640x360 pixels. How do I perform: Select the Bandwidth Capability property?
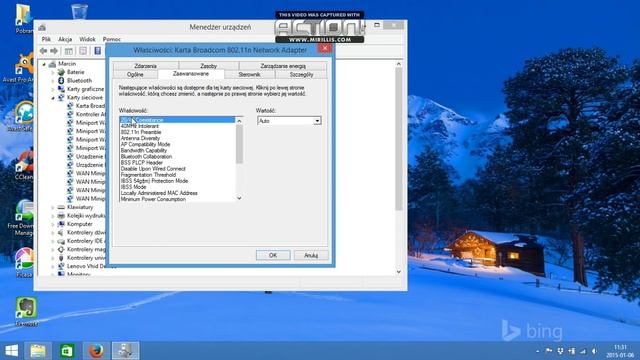click(x=178, y=151)
